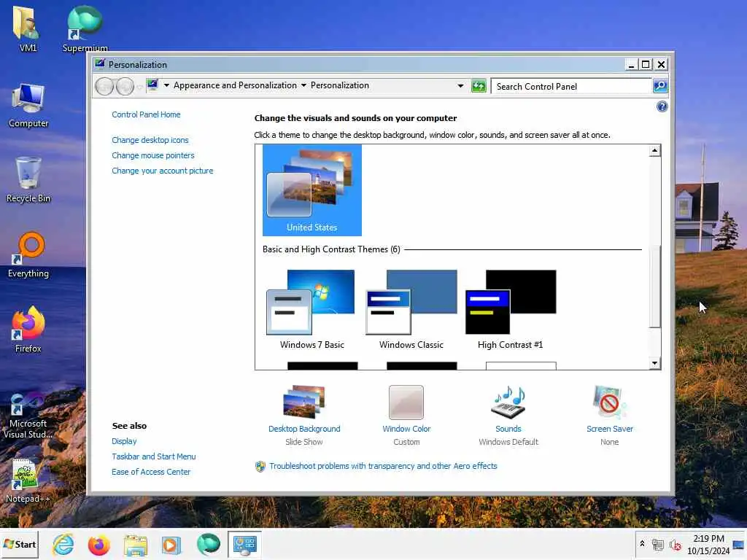Open address bar history dropdown

(460, 86)
